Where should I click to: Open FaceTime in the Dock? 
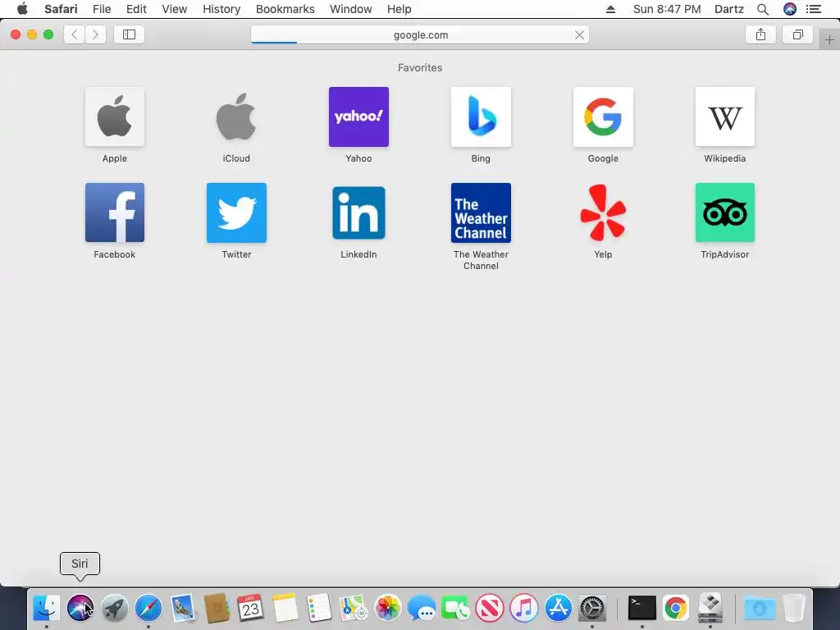pos(455,608)
